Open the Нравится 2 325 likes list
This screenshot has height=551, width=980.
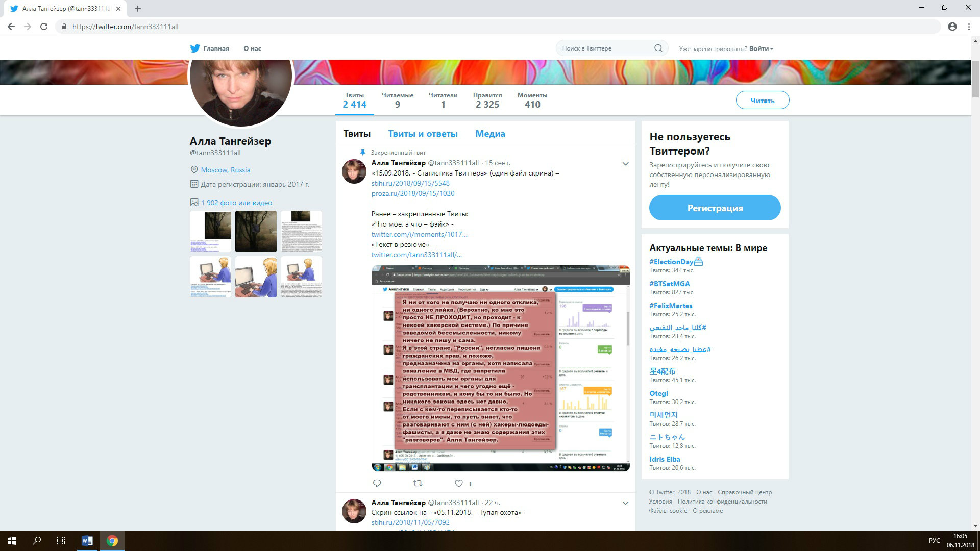tap(487, 101)
